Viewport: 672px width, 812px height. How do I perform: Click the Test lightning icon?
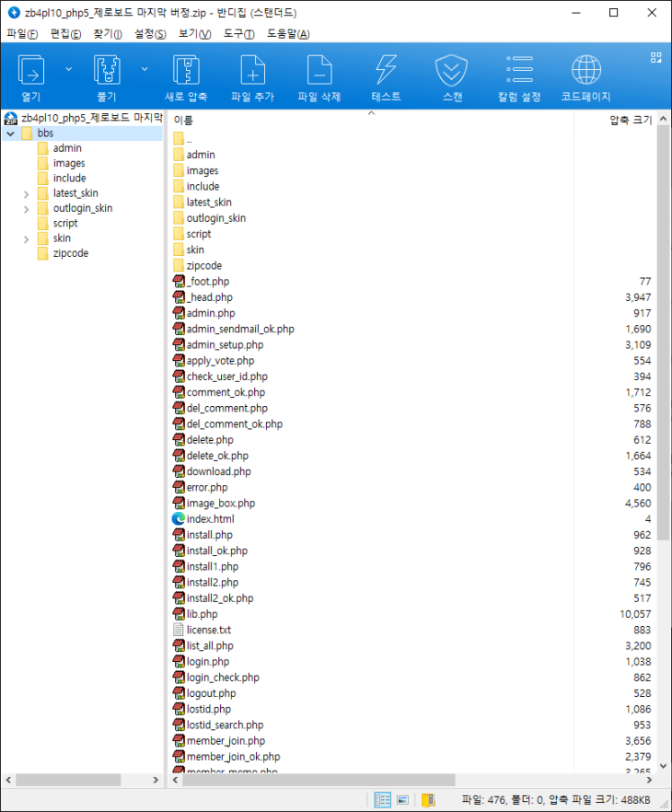coord(387,69)
